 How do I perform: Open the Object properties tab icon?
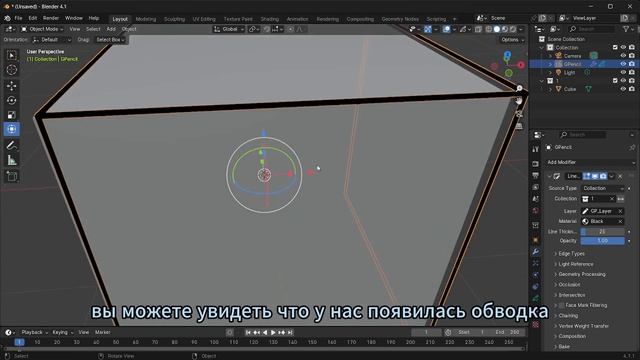(x=536, y=240)
